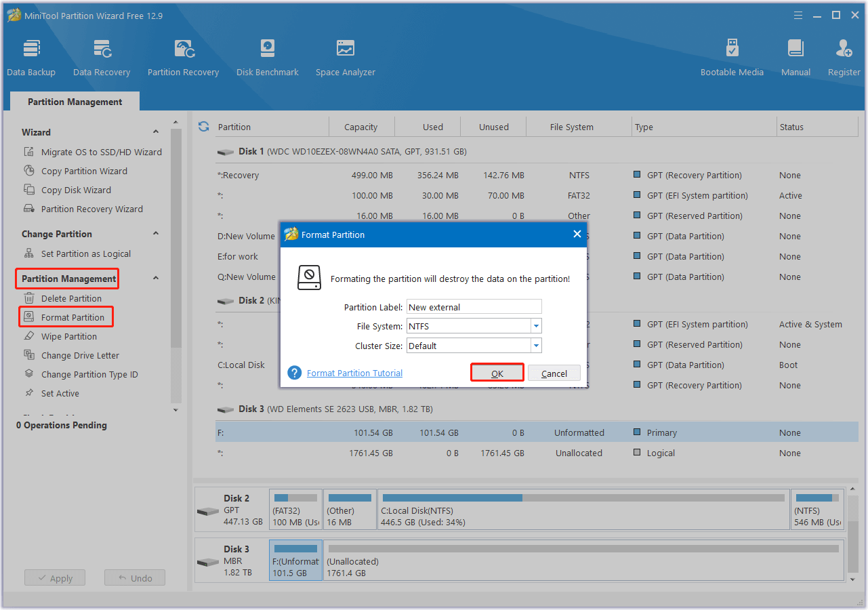This screenshot has height=610, width=868.
Task: Confirm the format with OK
Action: coord(497,373)
